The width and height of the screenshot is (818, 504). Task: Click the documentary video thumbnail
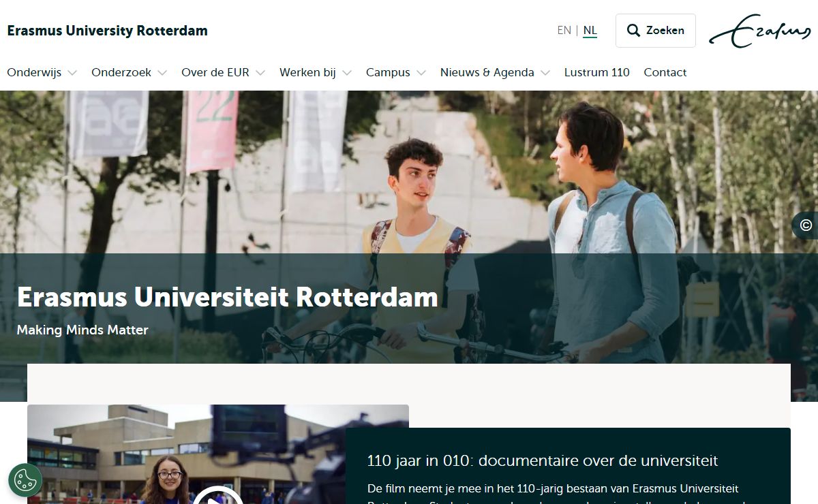218,454
